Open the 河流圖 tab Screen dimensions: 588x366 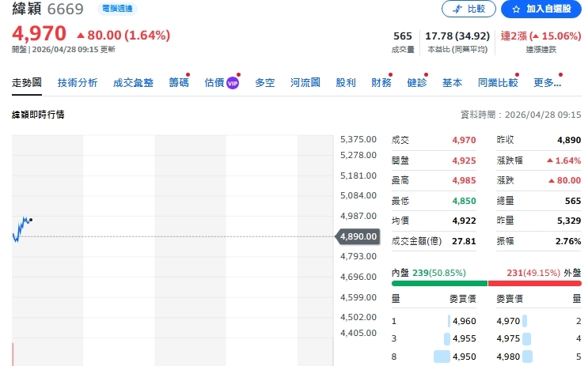click(305, 82)
